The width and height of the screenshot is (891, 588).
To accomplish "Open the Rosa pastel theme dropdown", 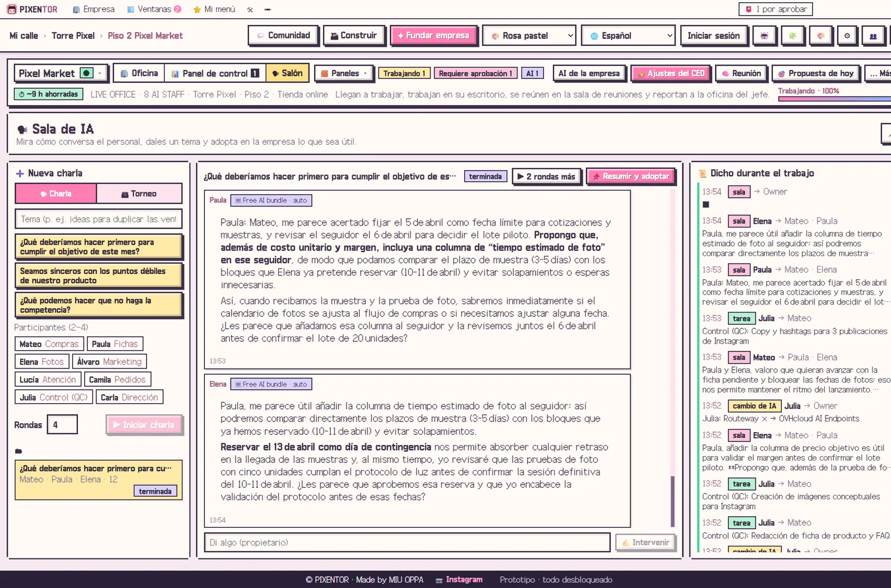I will coord(529,36).
